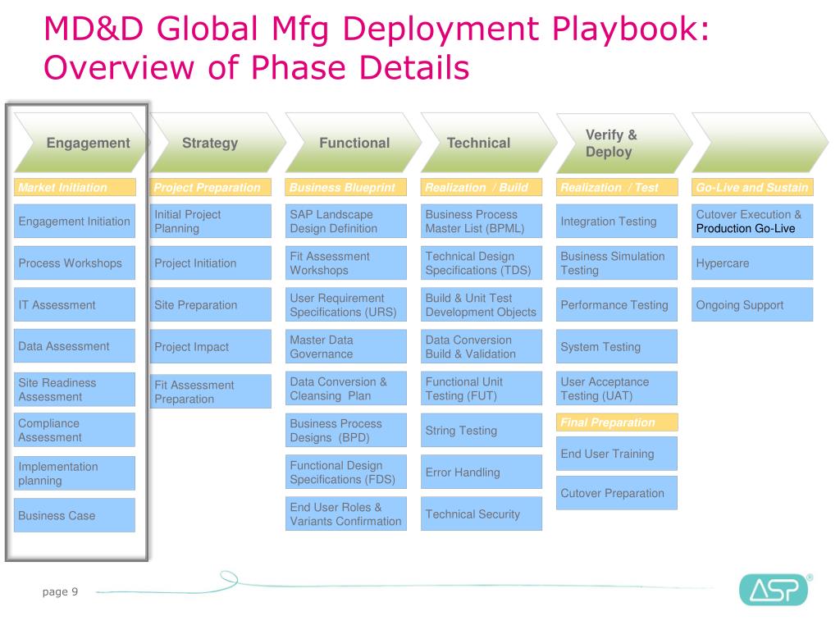The width and height of the screenshot is (840, 630).
Task: Open the SAP Landscape Design Definition box
Action: (x=346, y=221)
